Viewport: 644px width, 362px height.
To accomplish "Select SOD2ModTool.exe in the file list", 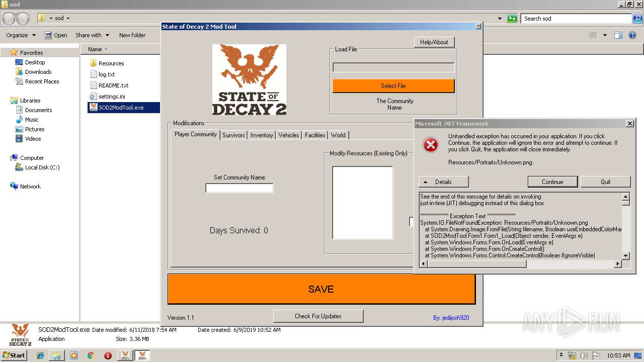I will (x=124, y=108).
